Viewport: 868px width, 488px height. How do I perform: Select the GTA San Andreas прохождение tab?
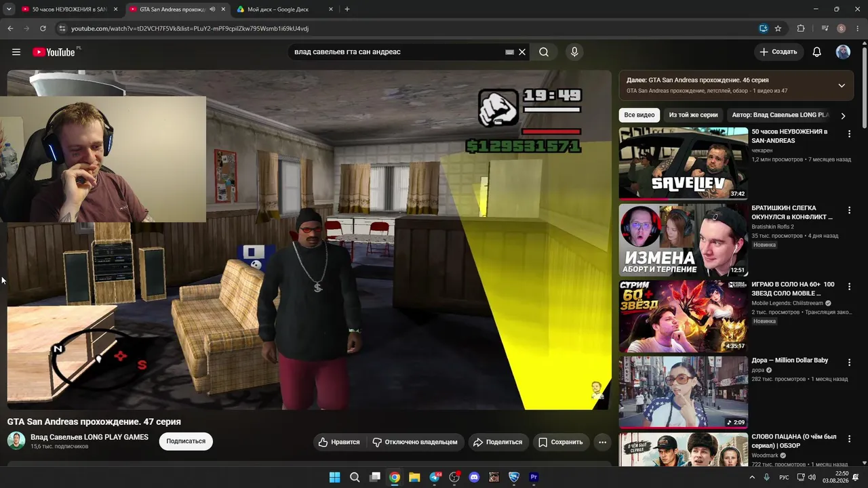coord(171,9)
